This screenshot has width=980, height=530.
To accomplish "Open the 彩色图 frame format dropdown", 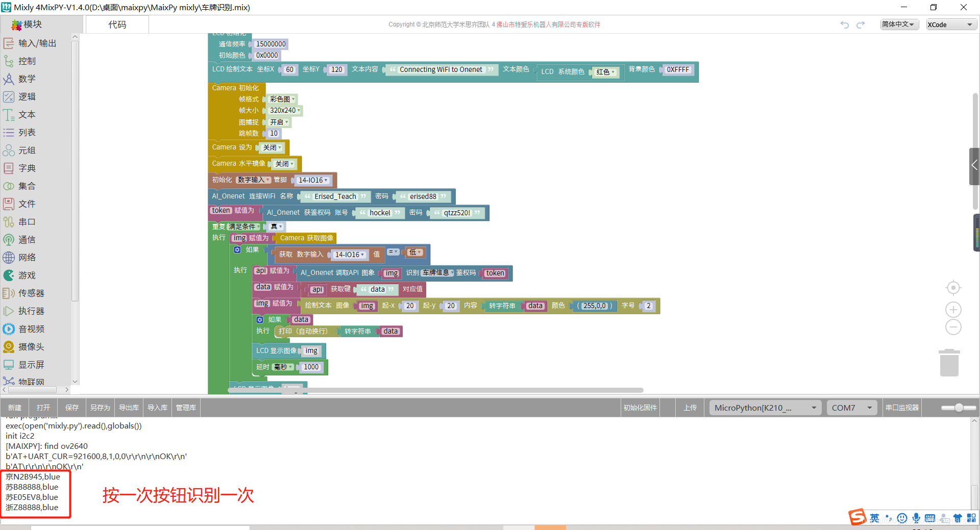I will (x=282, y=99).
